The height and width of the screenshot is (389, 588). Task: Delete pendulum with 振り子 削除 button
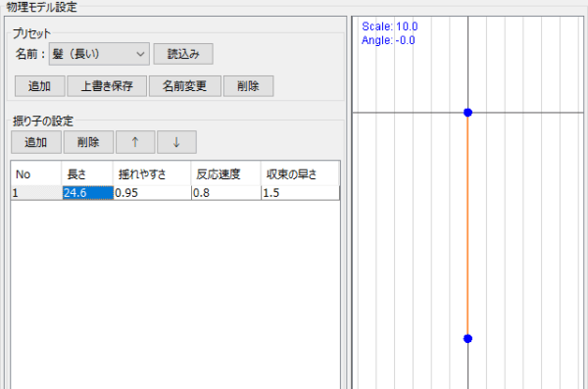[88, 142]
